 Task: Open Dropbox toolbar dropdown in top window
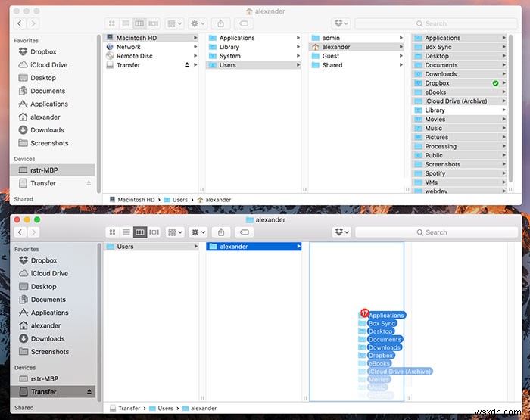tap(341, 23)
